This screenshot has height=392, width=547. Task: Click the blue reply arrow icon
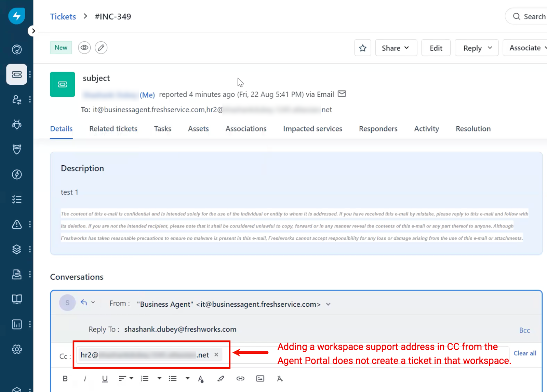[84, 302]
